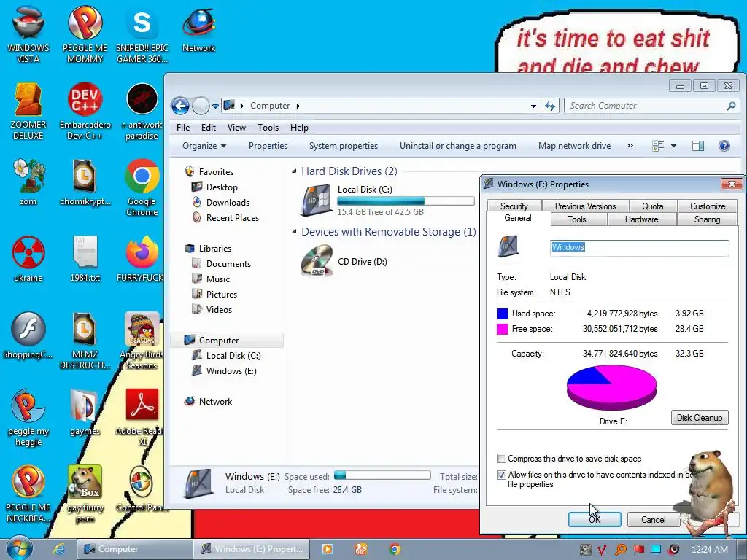Expand the address bar history dropdown
The image size is (747, 560).
click(533, 106)
